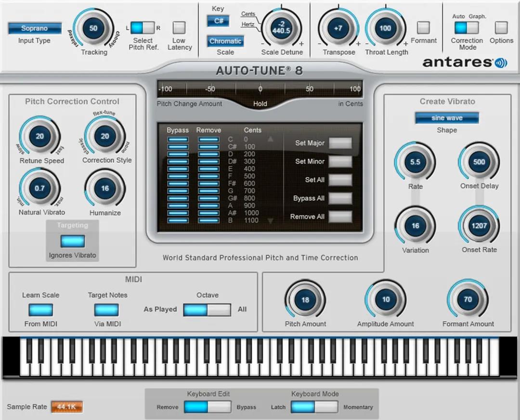
Task: Select the Throat Length knob
Action: pos(386,29)
